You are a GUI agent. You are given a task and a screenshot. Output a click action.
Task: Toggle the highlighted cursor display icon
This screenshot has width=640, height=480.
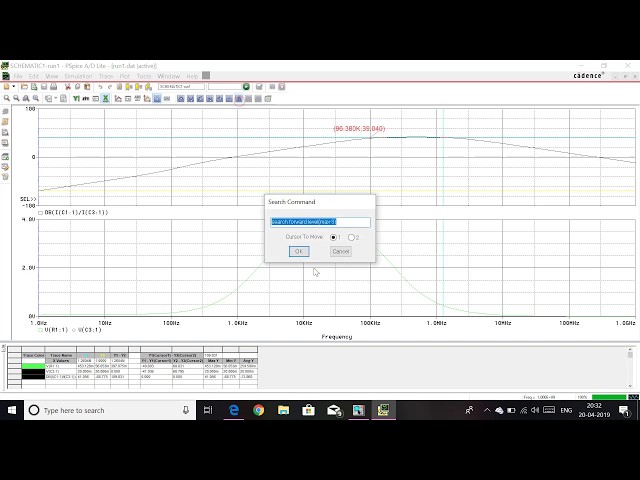157,98
